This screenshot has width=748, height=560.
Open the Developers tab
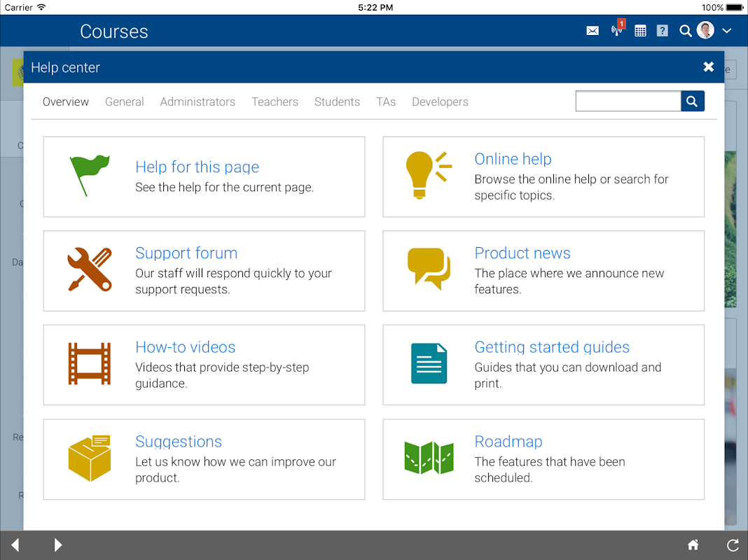(441, 102)
